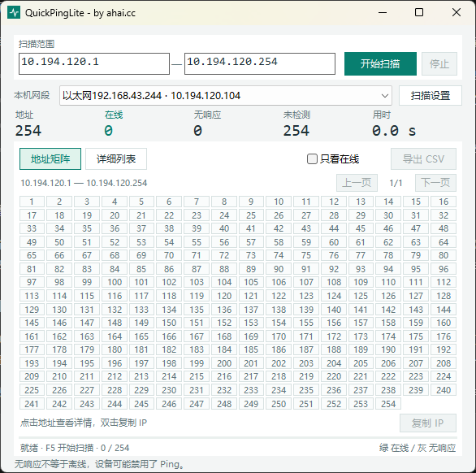Select address cell 55 in the matrix
476x473 pixels.
coord(197,242)
